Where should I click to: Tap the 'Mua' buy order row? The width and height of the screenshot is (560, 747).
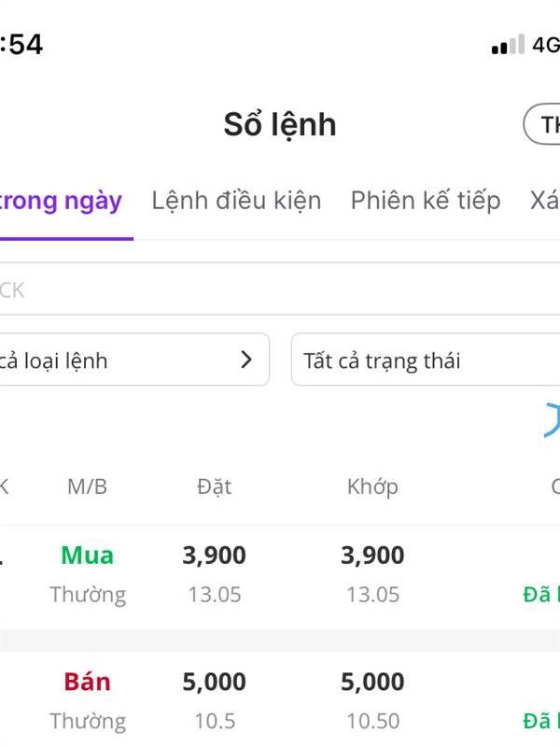[280, 573]
